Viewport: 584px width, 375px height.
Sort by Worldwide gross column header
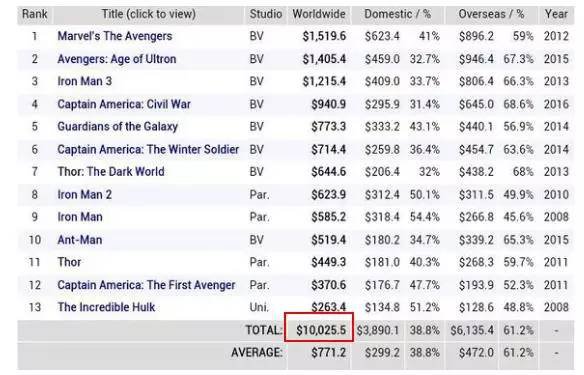coord(319,15)
